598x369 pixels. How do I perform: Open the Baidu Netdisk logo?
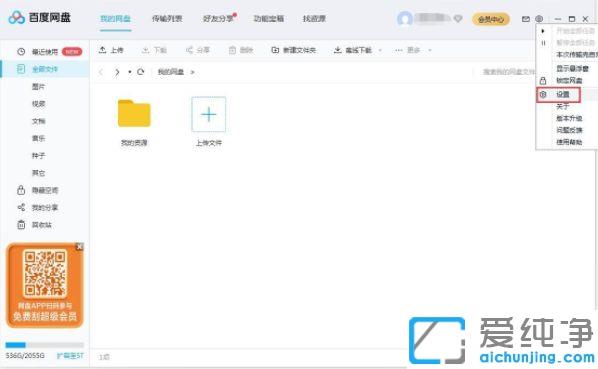[x=40, y=18]
